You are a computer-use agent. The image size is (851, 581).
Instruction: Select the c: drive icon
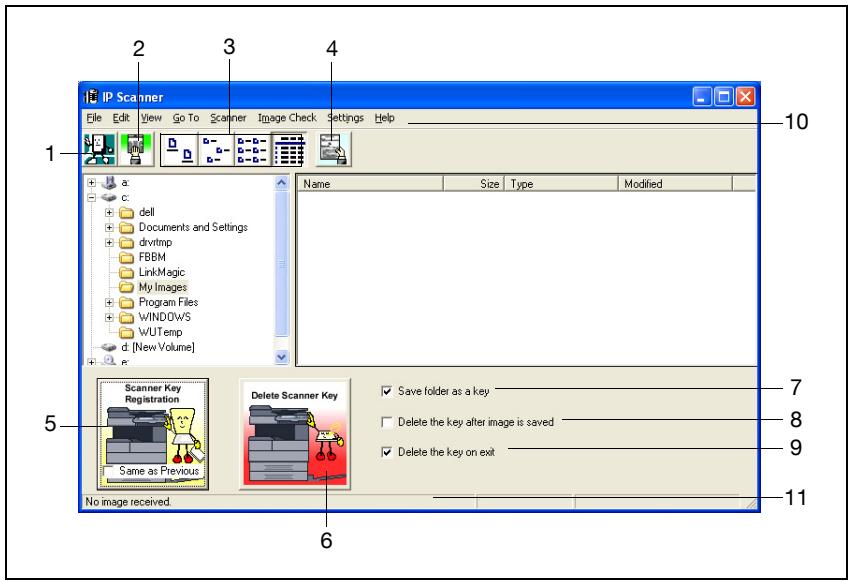[x=109, y=197]
